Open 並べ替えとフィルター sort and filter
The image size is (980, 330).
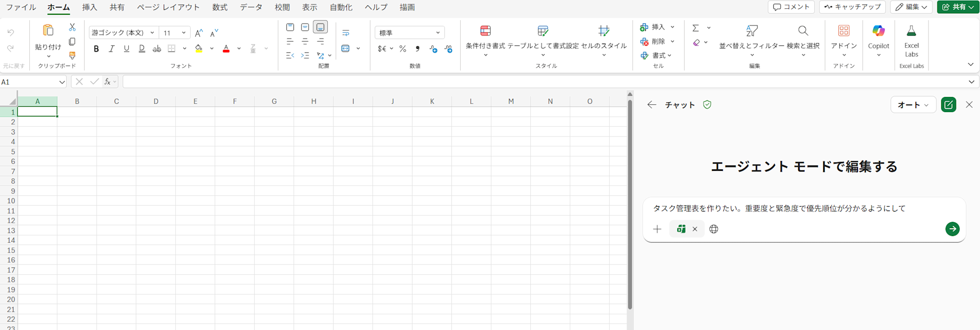click(752, 40)
